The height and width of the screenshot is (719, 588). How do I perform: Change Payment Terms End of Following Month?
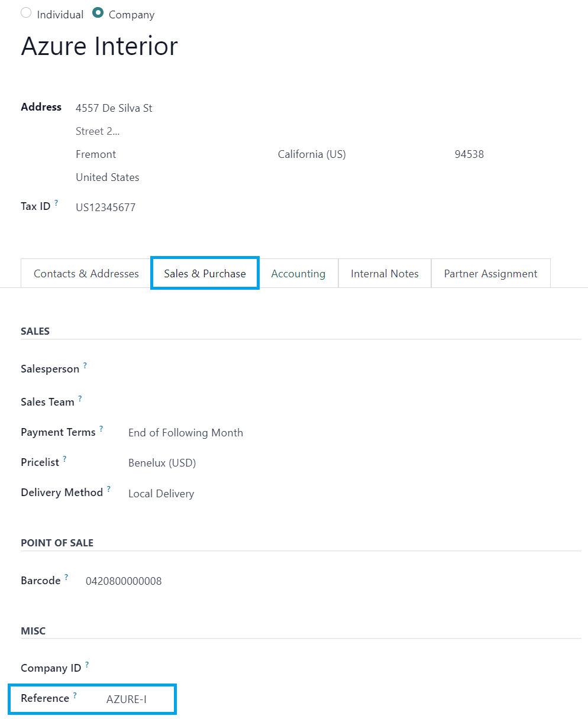pyautogui.click(x=186, y=433)
